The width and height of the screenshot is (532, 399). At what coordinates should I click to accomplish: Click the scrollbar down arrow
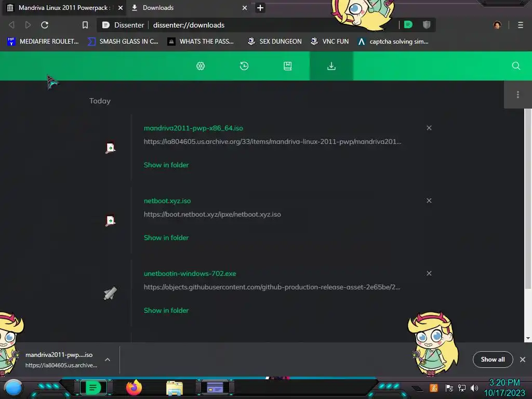(528, 338)
